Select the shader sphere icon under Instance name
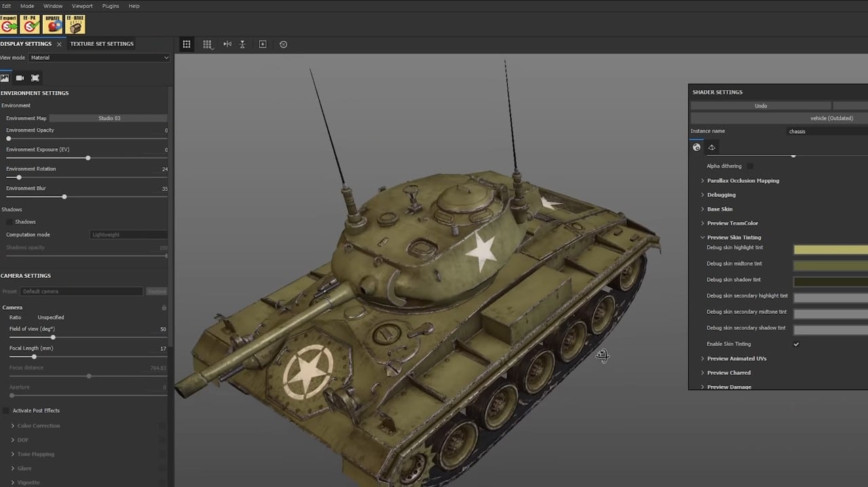The image size is (868, 487). click(696, 147)
